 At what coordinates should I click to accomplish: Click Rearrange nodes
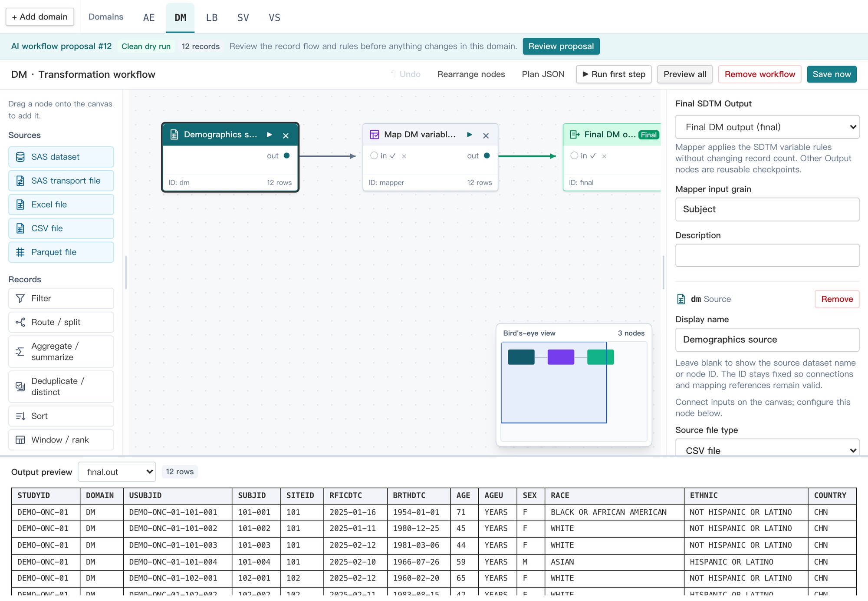click(471, 74)
